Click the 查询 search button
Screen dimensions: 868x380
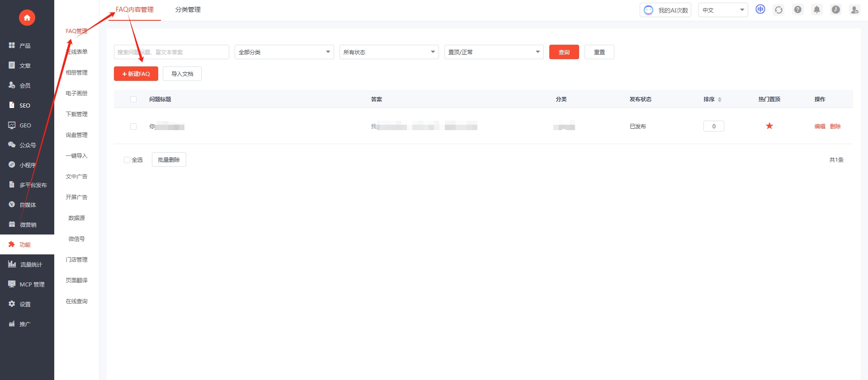point(564,52)
